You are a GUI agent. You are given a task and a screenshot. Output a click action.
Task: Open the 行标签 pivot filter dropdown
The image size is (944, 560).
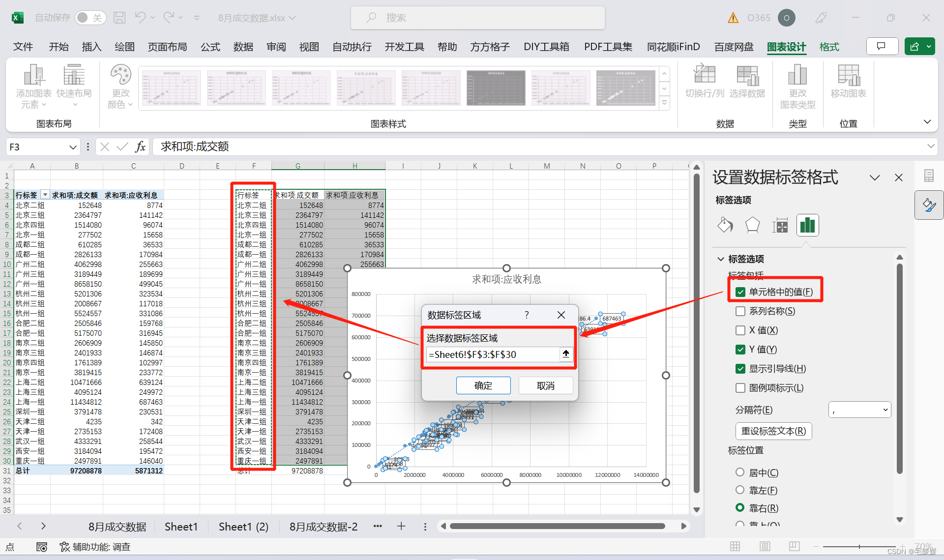click(45, 195)
